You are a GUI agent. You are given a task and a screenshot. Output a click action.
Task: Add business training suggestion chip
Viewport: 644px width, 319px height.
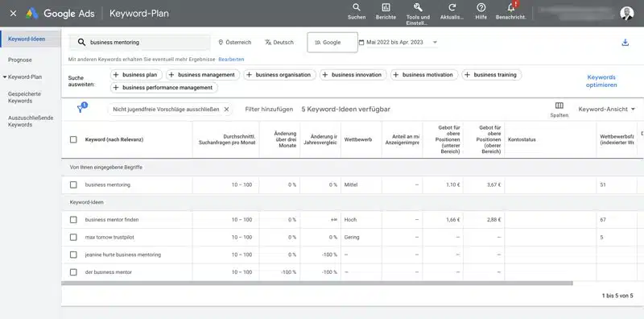(x=492, y=75)
